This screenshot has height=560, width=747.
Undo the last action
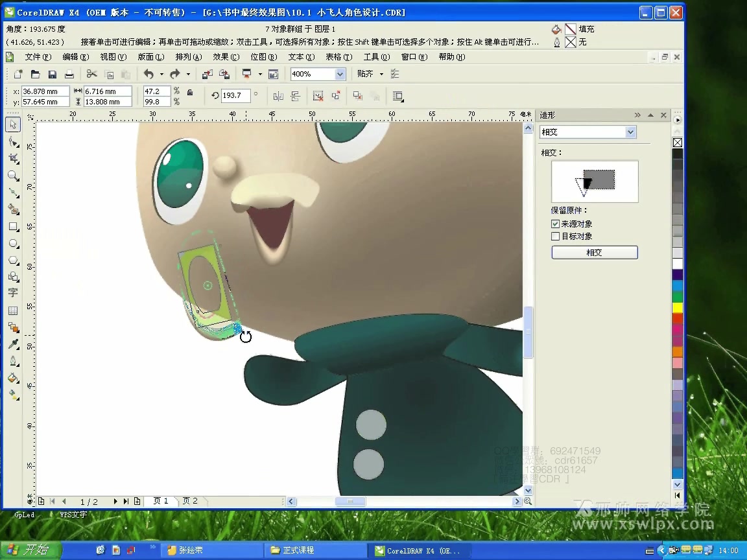pyautogui.click(x=148, y=74)
